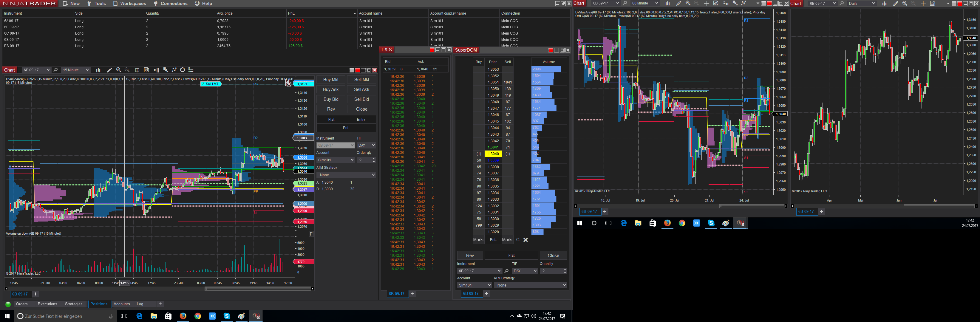The width and height of the screenshot is (980, 322).
Task: Select drawing tools pencil in Daily chart
Action: (x=896, y=3)
